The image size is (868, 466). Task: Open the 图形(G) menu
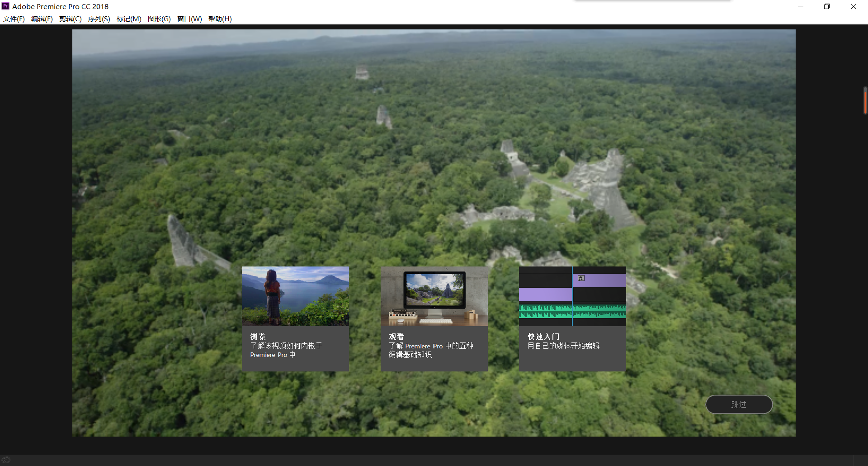click(159, 19)
